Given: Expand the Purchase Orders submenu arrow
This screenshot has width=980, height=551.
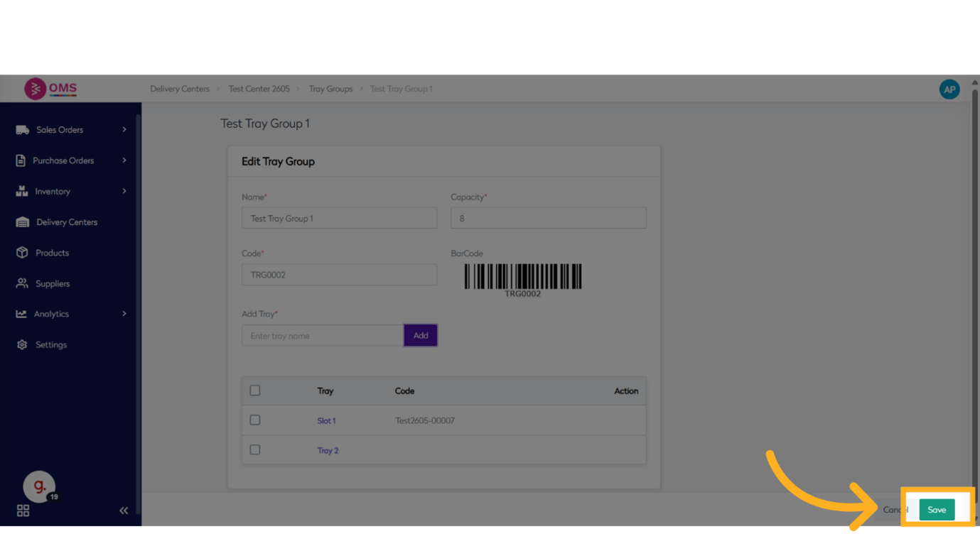Looking at the screenshot, I should pyautogui.click(x=124, y=160).
